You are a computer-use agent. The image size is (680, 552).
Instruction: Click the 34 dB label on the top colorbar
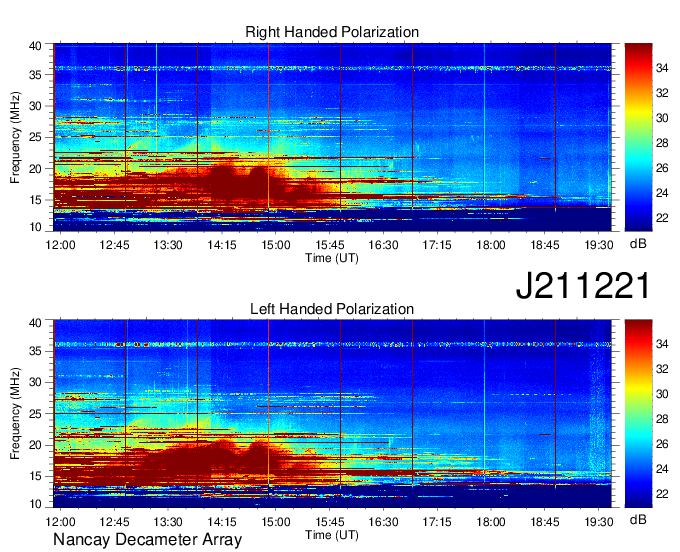tap(662, 68)
